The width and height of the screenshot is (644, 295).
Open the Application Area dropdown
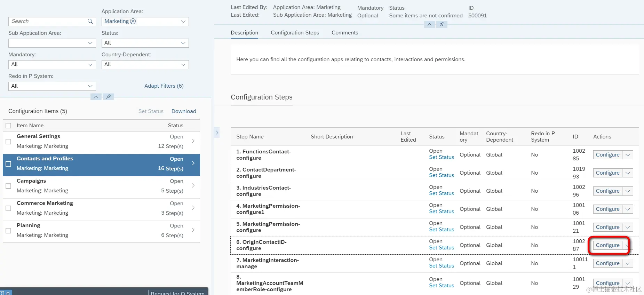(183, 22)
